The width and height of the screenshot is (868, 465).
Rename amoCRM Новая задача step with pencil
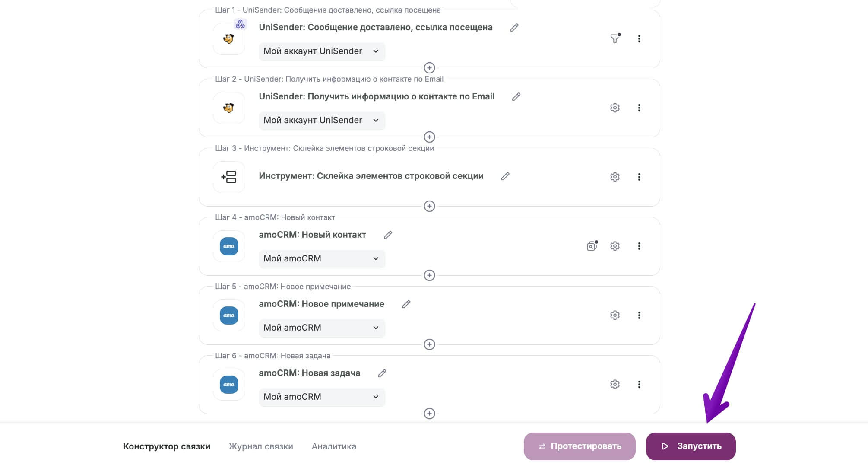[382, 373]
